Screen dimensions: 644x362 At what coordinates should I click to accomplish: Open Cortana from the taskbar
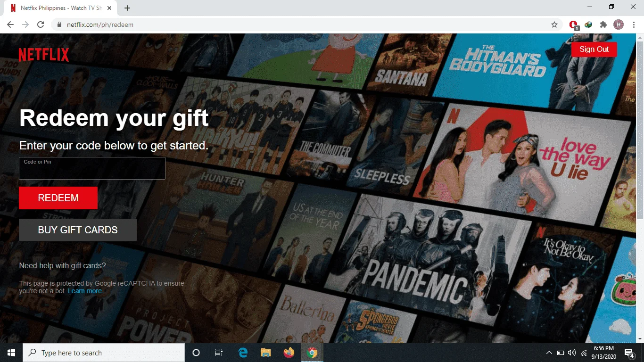(196, 353)
